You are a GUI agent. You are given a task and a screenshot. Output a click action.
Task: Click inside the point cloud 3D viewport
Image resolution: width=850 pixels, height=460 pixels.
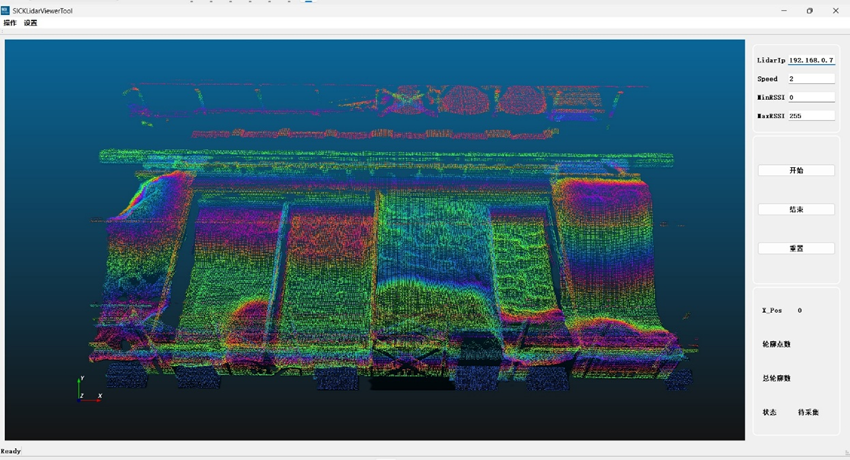(x=375, y=239)
